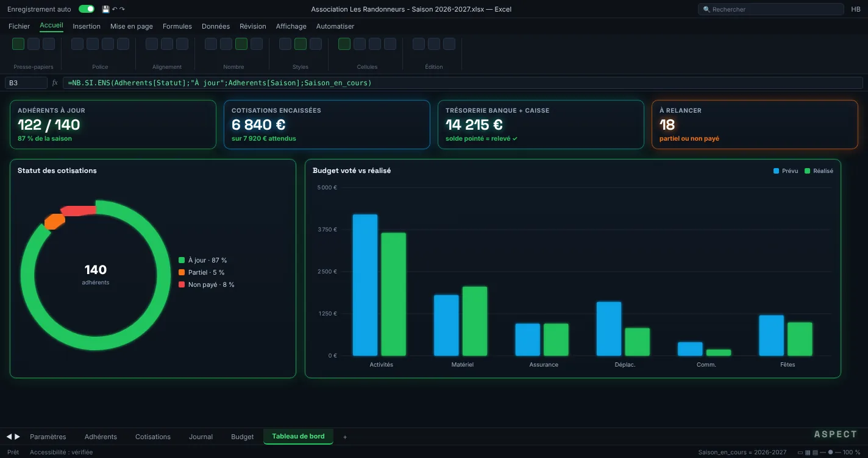Select the Automatiser tab

335,26
